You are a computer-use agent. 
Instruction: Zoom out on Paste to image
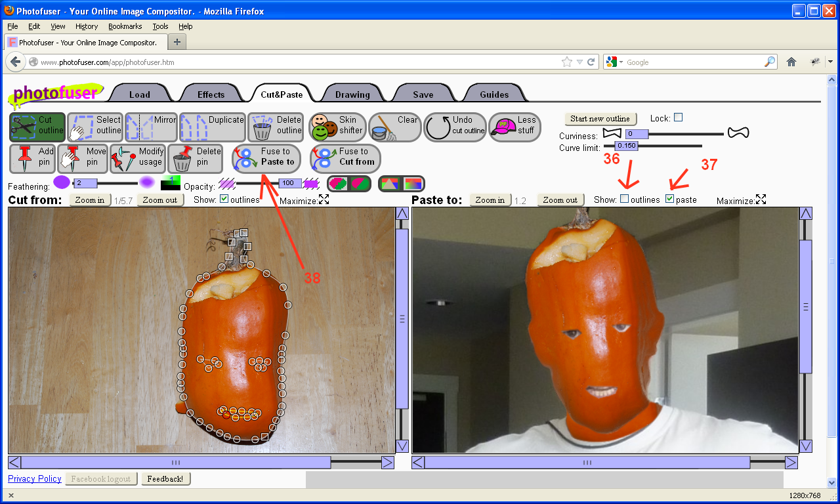(560, 200)
